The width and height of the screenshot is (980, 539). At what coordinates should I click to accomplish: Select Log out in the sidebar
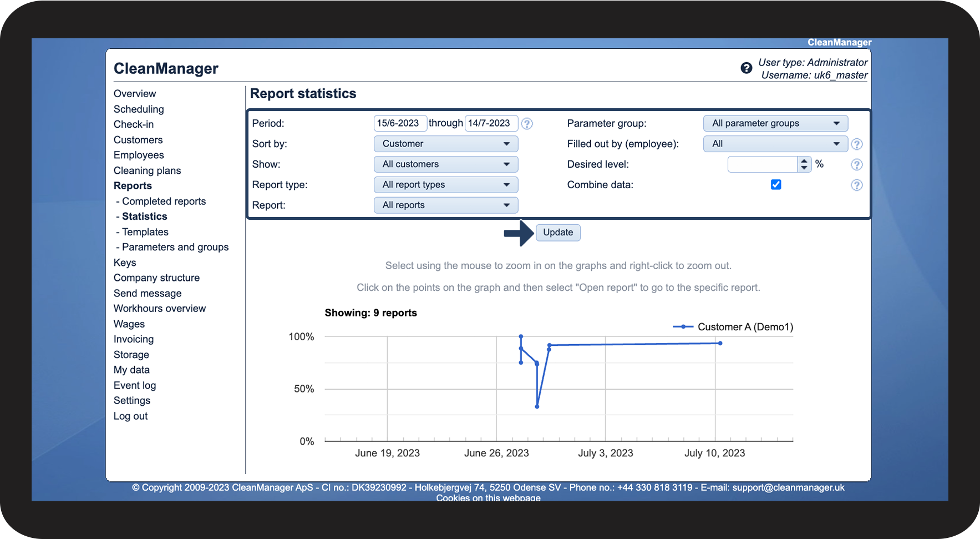click(x=130, y=416)
